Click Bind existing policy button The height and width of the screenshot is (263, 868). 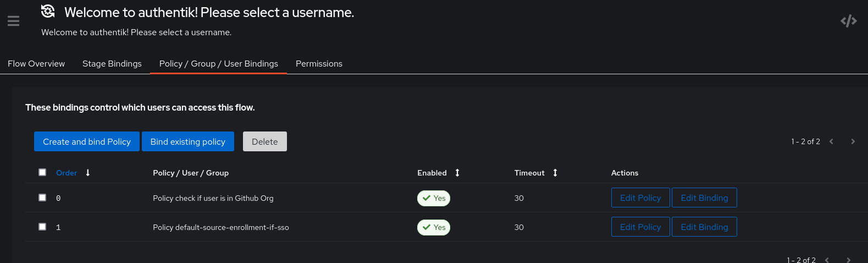tap(188, 141)
